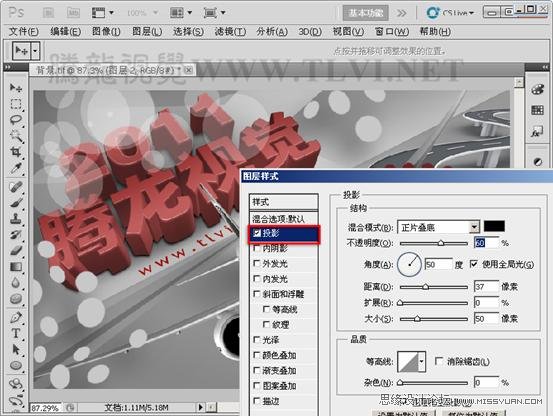The height and width of the screenshot is (416, 553).
Task: Enable the 内阴影 checkbox
Action: [x=257, y=248]
